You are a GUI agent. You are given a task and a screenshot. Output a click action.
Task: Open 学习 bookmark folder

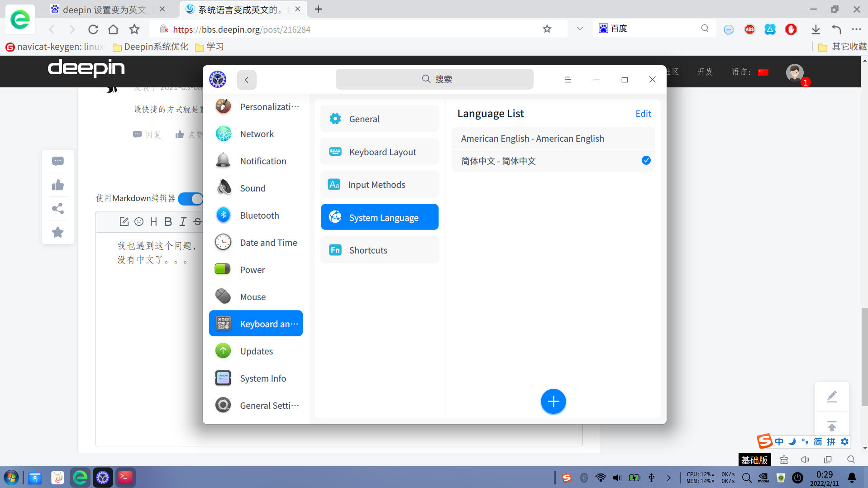click(x=210, y=47)
